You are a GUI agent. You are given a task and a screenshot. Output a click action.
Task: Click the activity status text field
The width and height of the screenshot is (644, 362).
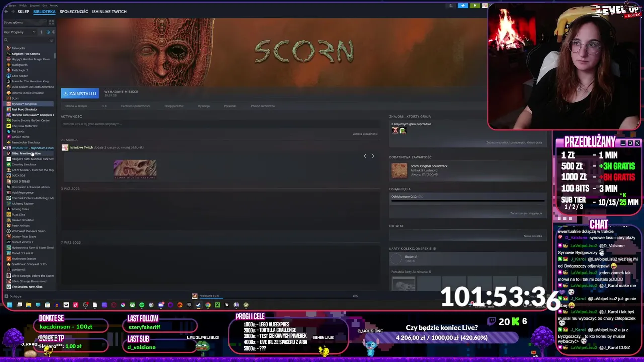tap(219, 124)
